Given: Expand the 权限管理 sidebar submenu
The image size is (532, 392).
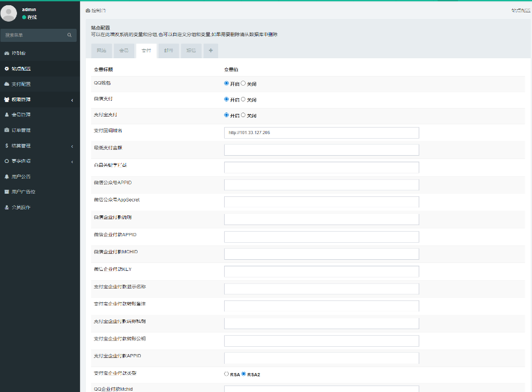Looking at the screenshot, I should point(71,100).
